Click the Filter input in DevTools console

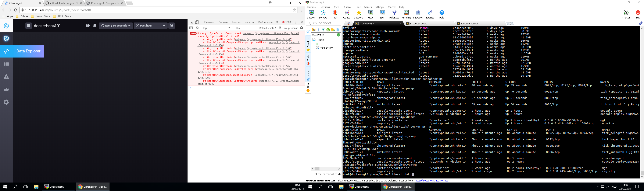pos(245,28)
